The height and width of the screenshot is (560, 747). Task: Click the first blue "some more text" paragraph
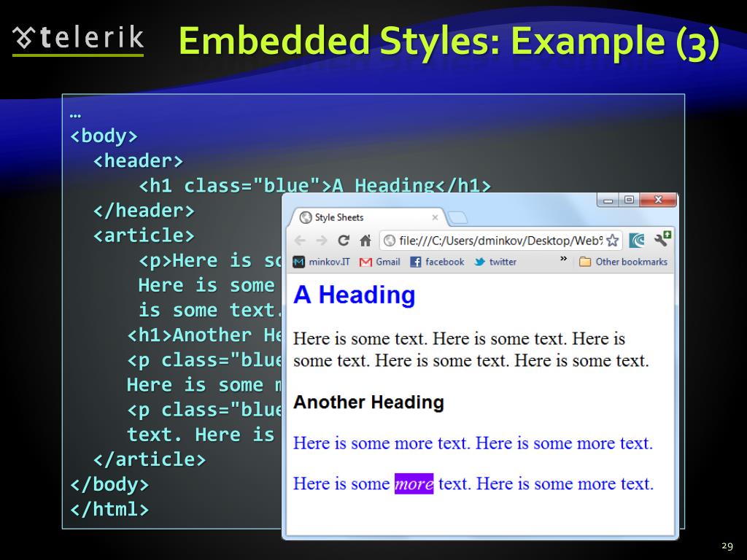click(473, 443)
